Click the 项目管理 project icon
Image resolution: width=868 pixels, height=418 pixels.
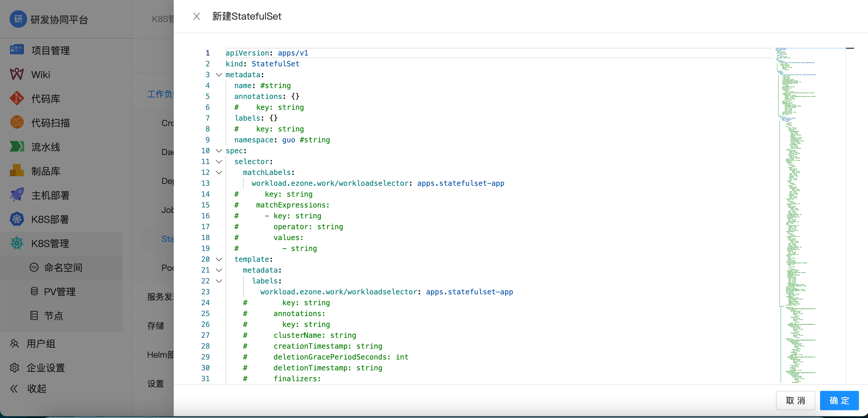[x=17, y=50]
